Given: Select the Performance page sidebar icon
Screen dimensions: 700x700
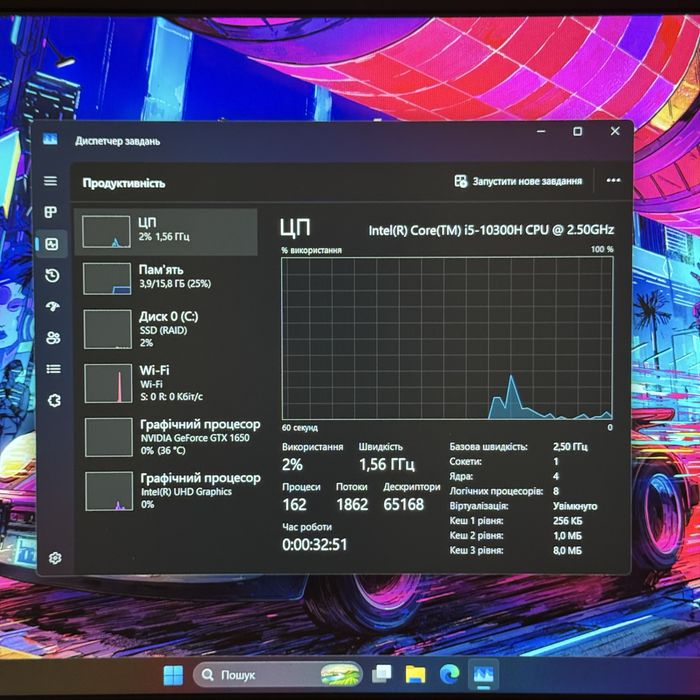Looking at the screenshot, I should point(52,244).
